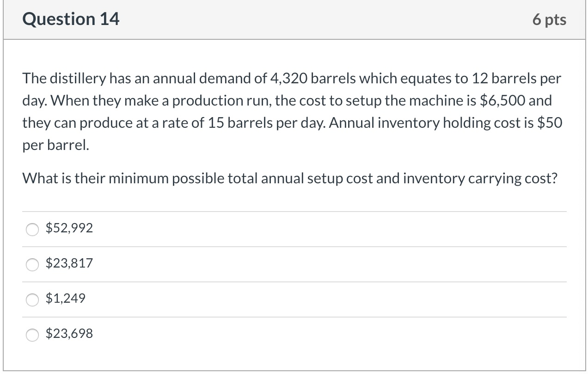Click the 4,320 annual demand figure
This screenshot has height=374, width=588.
(289, 79)
